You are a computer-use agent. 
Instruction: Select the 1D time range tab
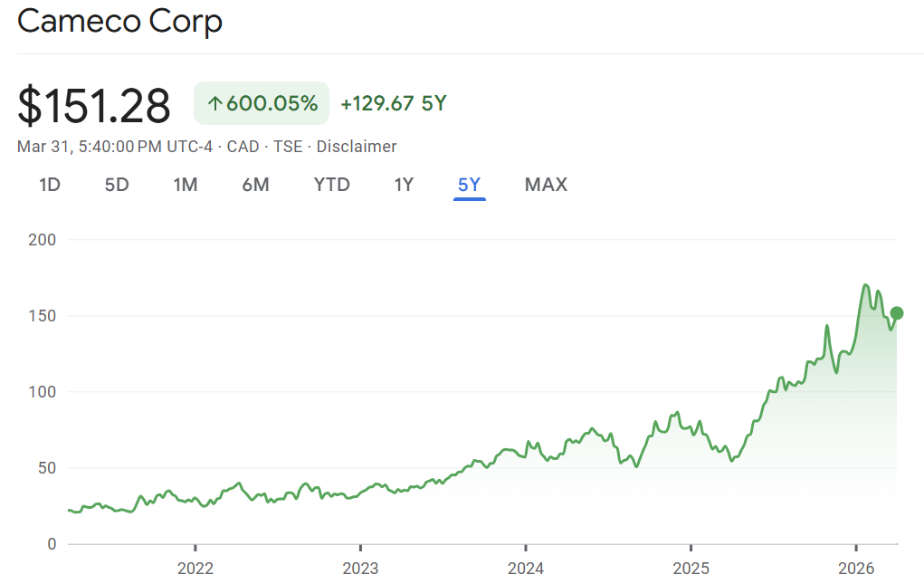(50, 185)
